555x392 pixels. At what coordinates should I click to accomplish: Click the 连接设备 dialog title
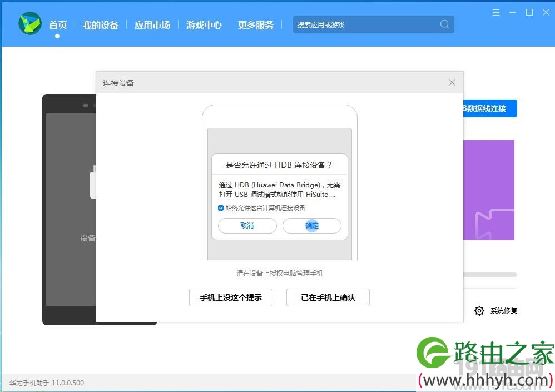pos(118,83)
